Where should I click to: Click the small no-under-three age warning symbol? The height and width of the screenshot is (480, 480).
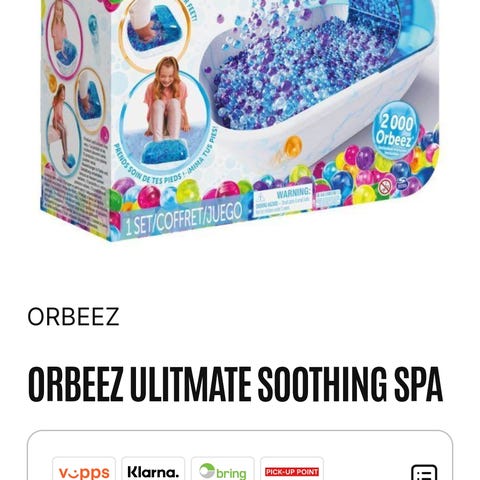coord(385,186)
